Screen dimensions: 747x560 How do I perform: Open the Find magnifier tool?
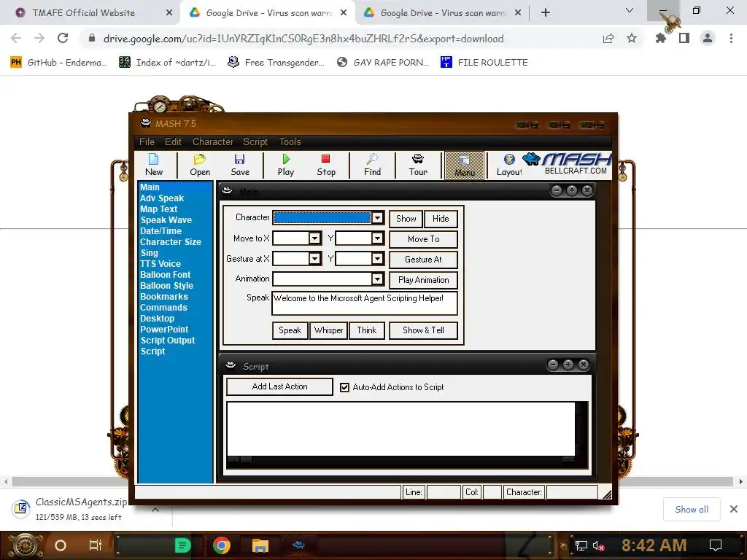372,165
